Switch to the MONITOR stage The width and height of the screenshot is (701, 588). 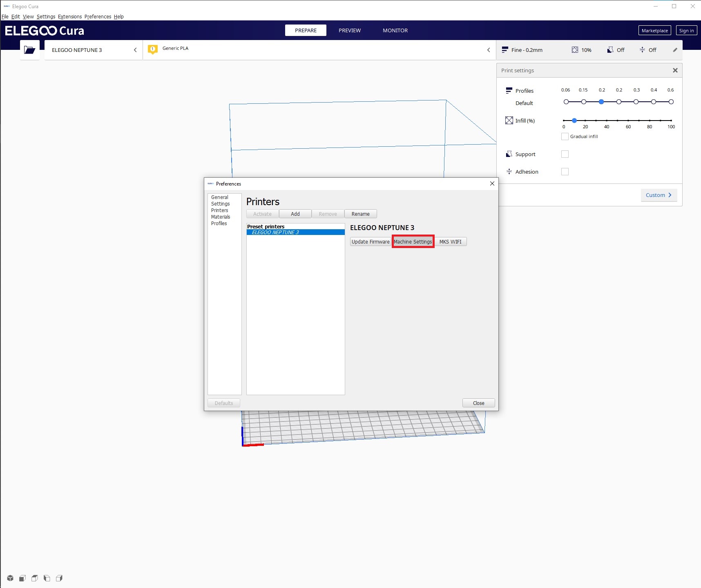click(x=395, y=30)
